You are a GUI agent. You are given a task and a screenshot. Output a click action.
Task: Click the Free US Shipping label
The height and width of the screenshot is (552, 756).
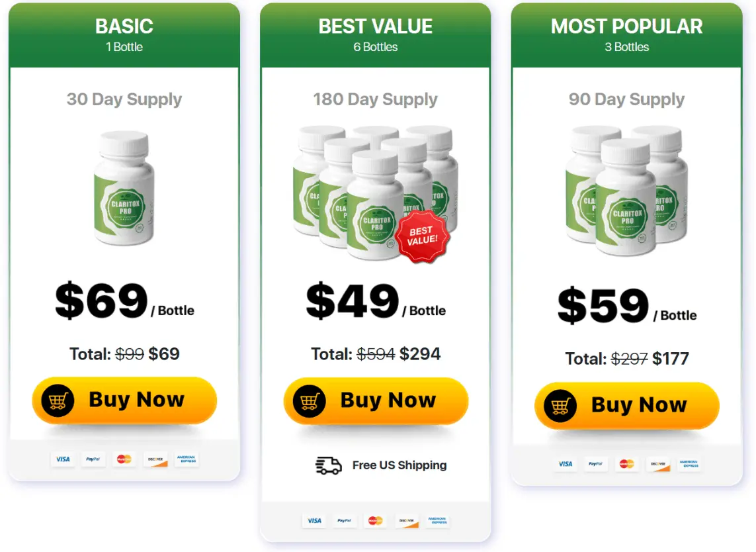click(399, 465)
